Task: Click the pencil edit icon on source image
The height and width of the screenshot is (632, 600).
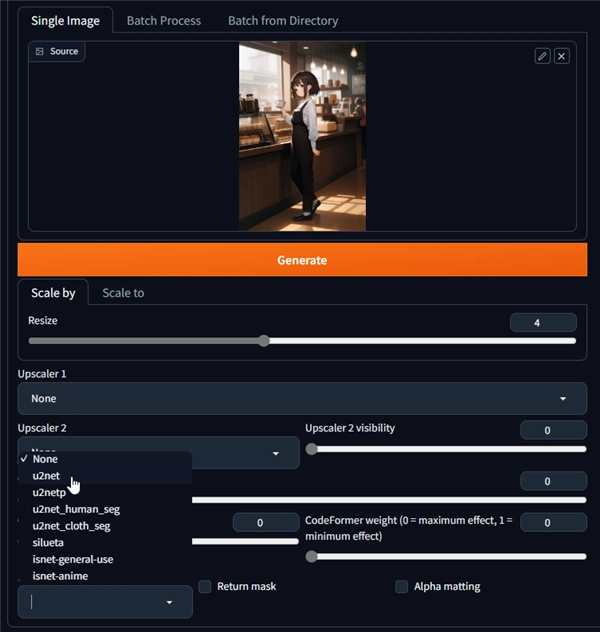Action: pos(542,56)
